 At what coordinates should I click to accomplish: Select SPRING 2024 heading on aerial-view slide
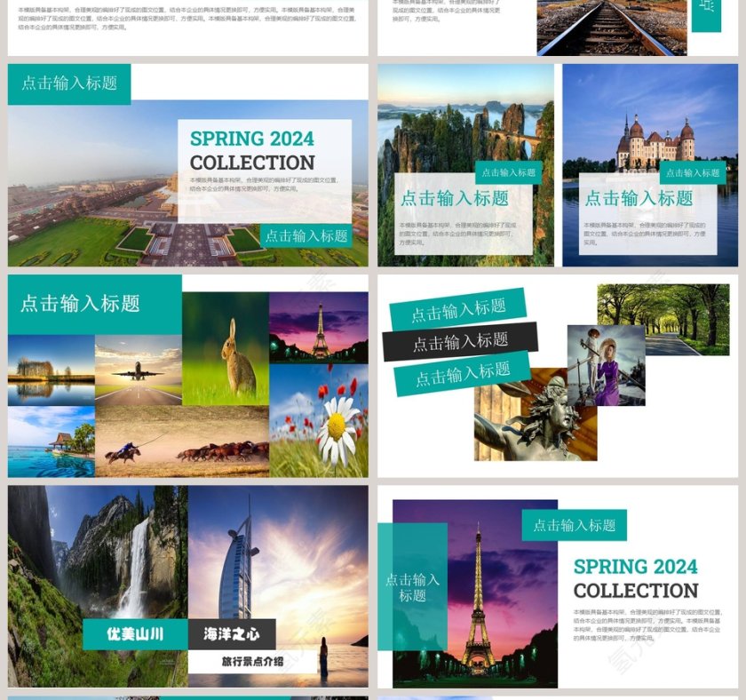click(251, 139)
